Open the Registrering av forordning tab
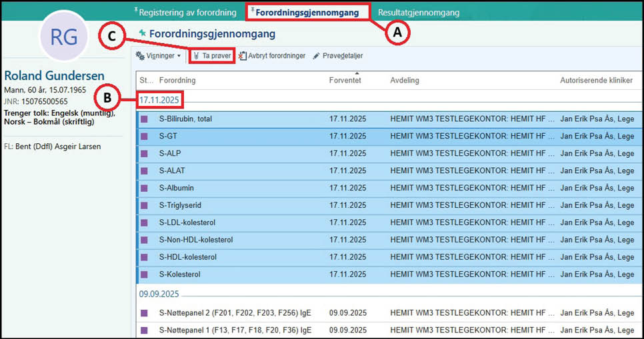Image resolution: width=644 pixels, height=339 pixels. (x=187, y=12)
